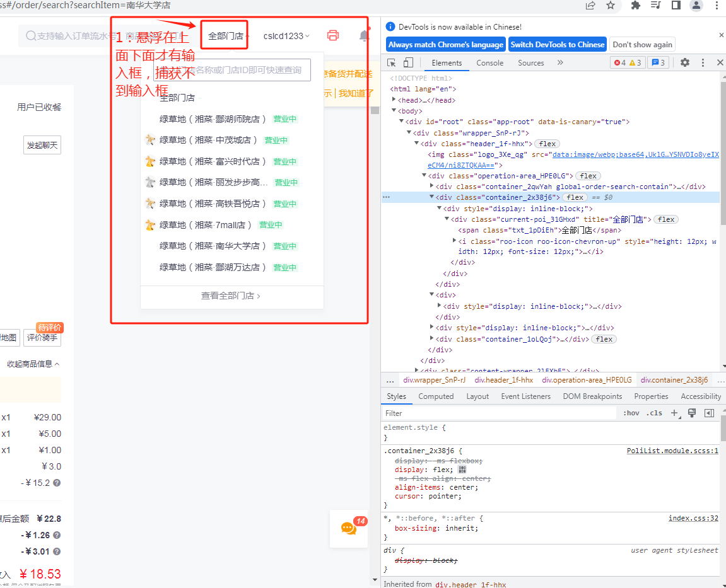Toggle the .cls element classes panel
Image resolution: width=726 pixels, height=588 pixels.
tap(655, 413)
